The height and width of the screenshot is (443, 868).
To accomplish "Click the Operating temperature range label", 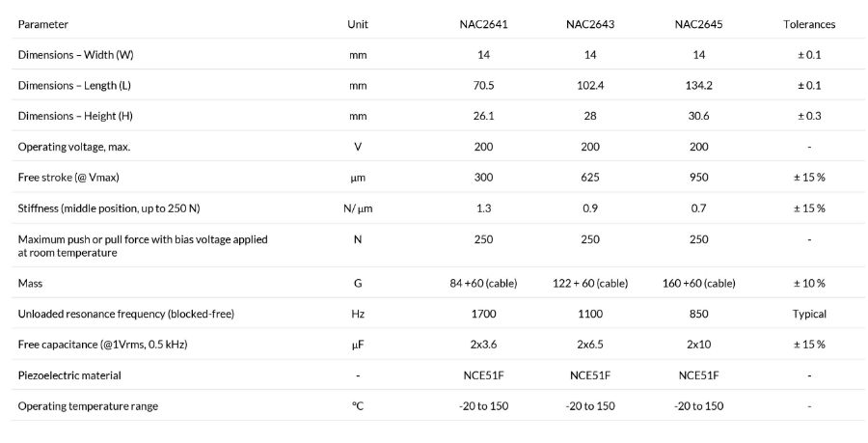I will (x=88, y=406).
